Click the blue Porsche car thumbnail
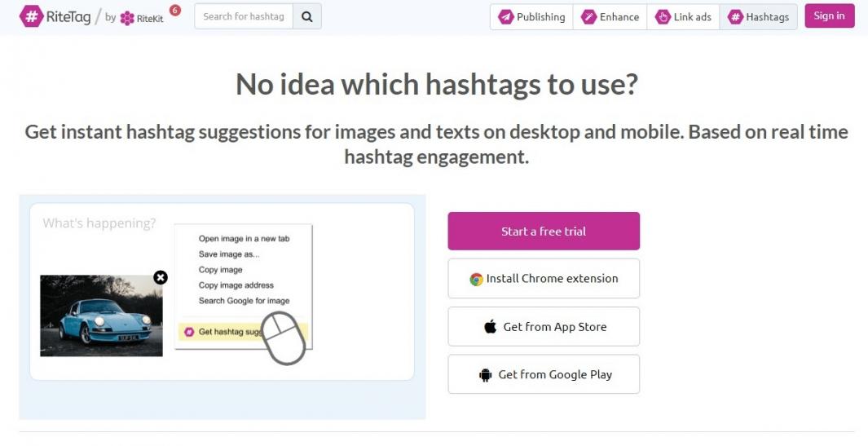Viewport: 868px width, 446px height. (101, 315)
